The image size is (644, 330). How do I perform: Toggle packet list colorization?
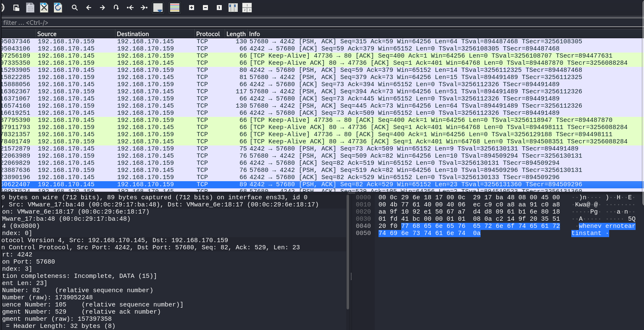[175, 8]
